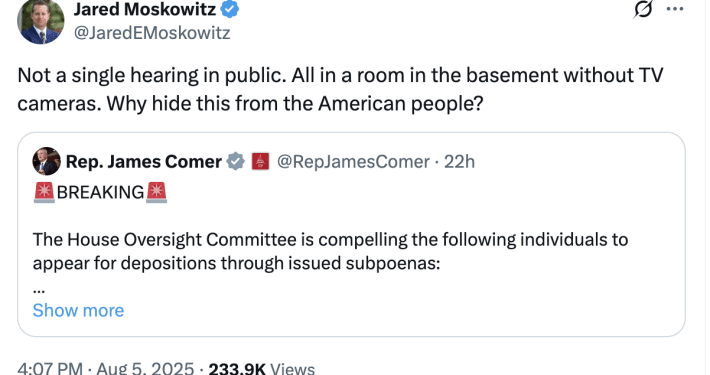This screenshot has height=375, width=710.
Task: Click the Grok explain icon at top right
Action: click(x=643, y=9)
